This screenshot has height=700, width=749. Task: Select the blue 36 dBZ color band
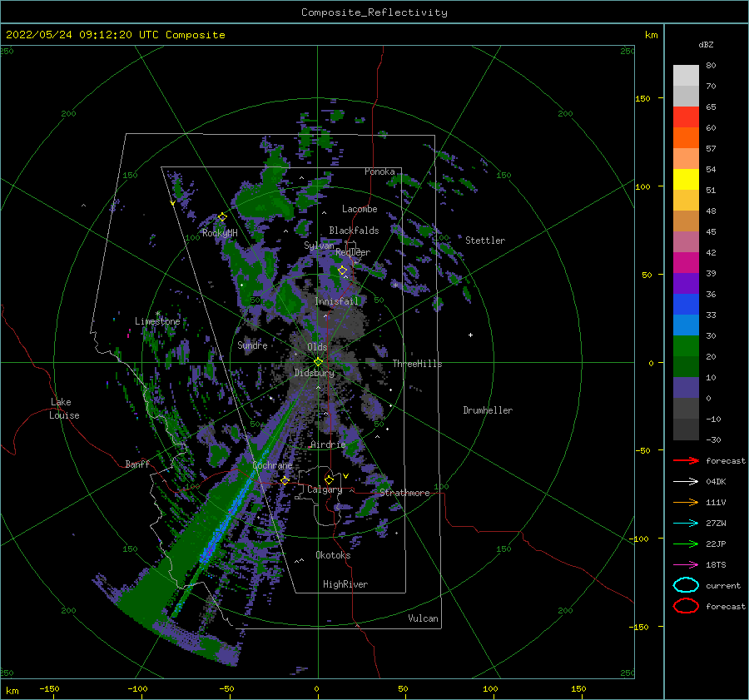686,304
